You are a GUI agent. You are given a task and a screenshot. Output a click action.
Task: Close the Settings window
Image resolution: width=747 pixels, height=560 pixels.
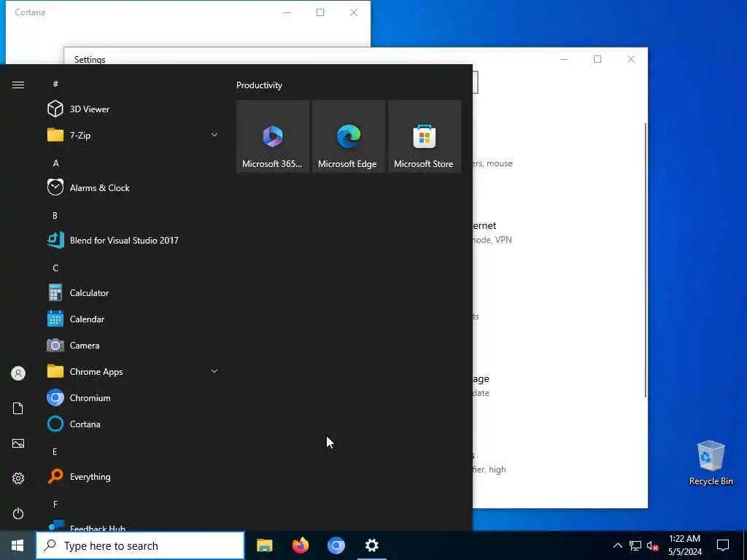coord(631,59)
